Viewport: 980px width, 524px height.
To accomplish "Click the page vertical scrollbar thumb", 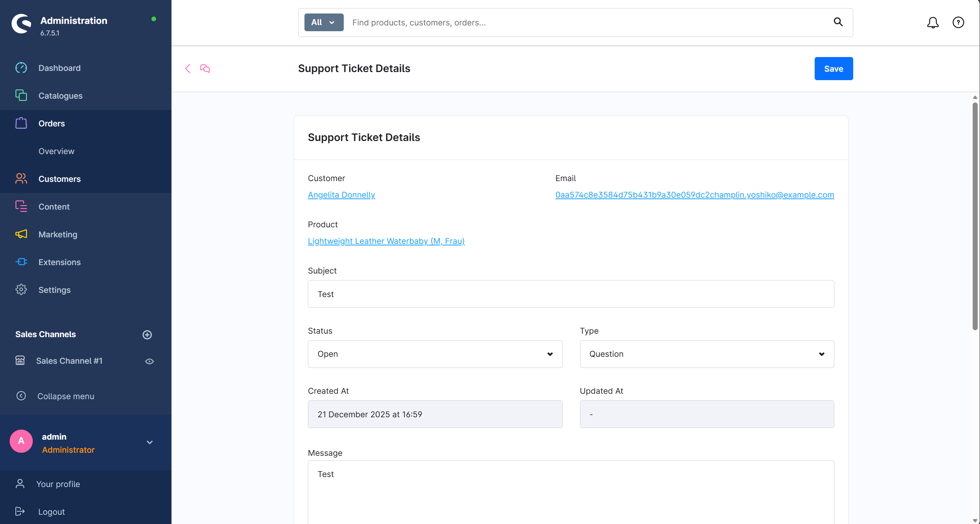I will (x=975, y=216).
